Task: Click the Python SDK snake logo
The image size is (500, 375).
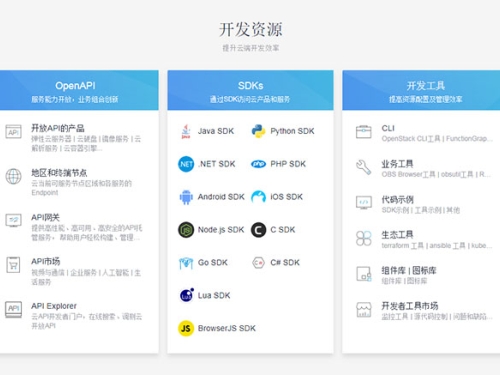Action: (258, 131)
